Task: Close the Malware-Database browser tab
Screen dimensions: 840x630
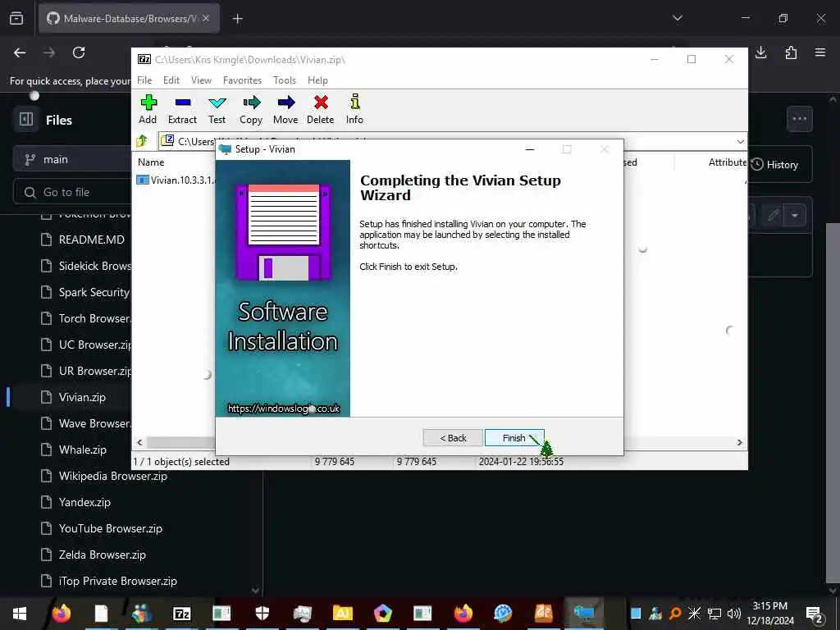Action: point(206,18)
